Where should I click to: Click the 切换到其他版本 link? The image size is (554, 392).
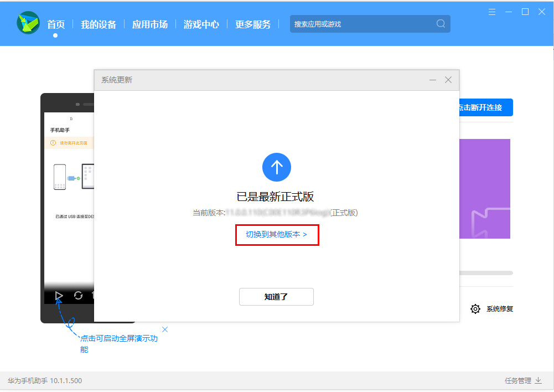pos(277,235)
